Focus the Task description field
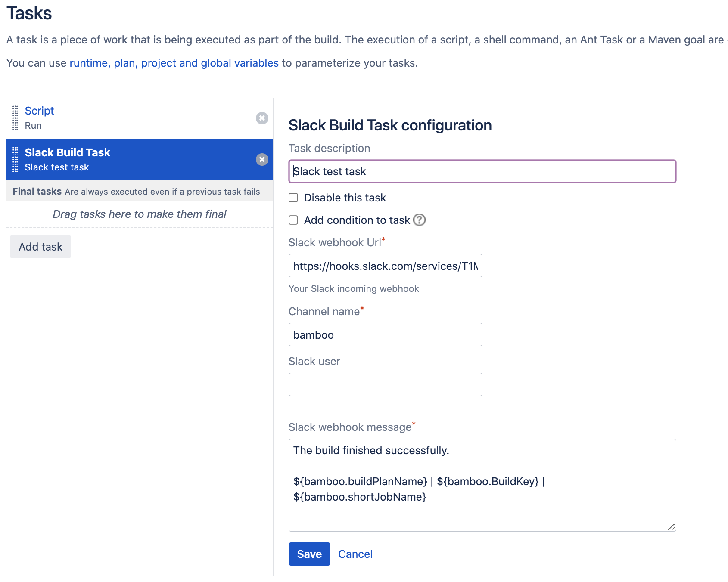 (x=482, y=171)
